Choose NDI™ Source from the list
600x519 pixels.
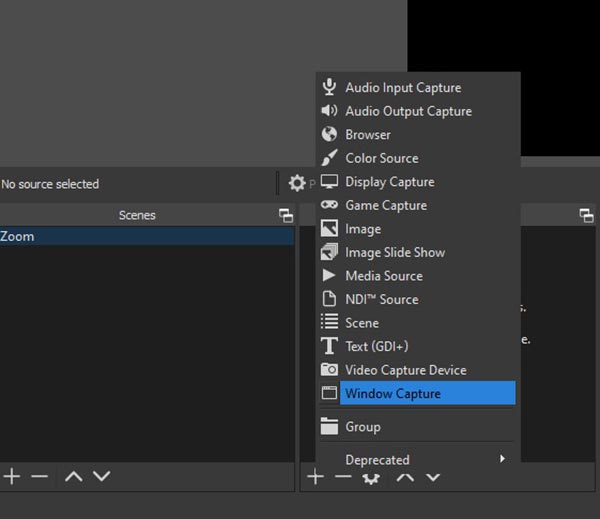click(382, 299)
